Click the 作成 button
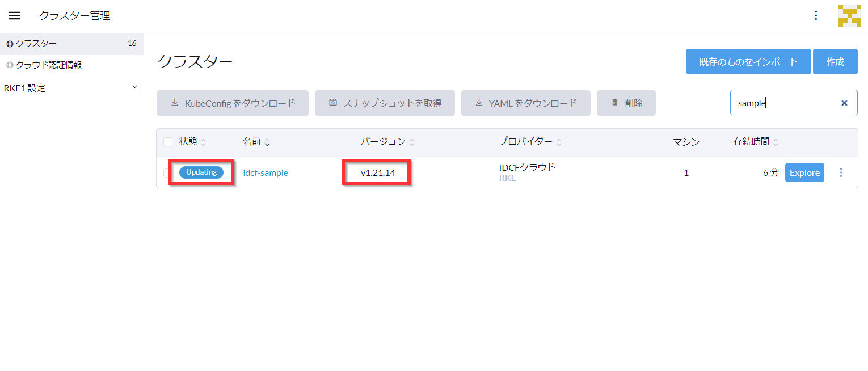868x371 pixels. [835, 62]
